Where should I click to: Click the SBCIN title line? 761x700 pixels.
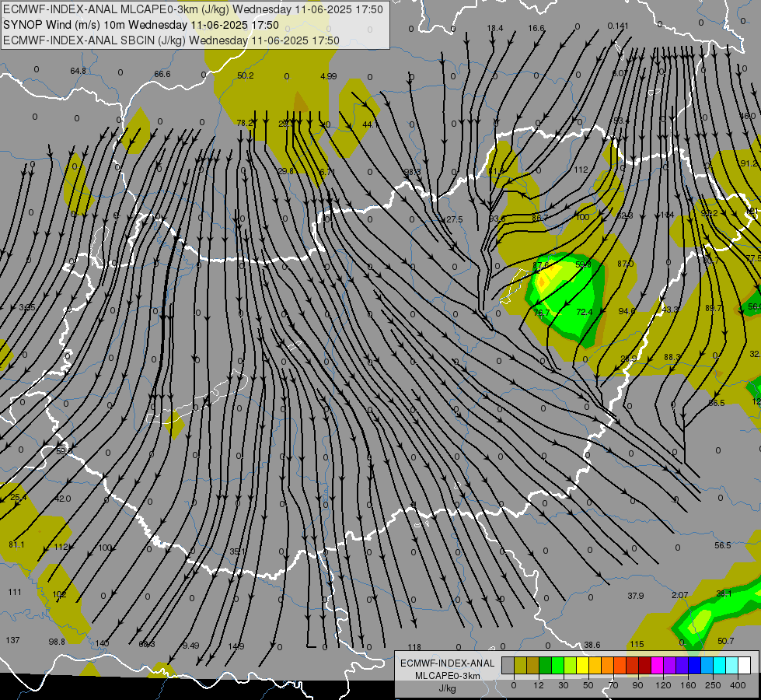(x=171, y=40)
